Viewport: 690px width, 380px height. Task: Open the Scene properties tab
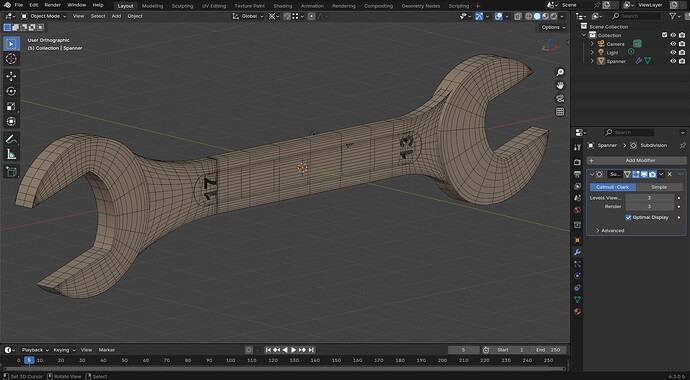pyautogui.click(x=577, y=198)
